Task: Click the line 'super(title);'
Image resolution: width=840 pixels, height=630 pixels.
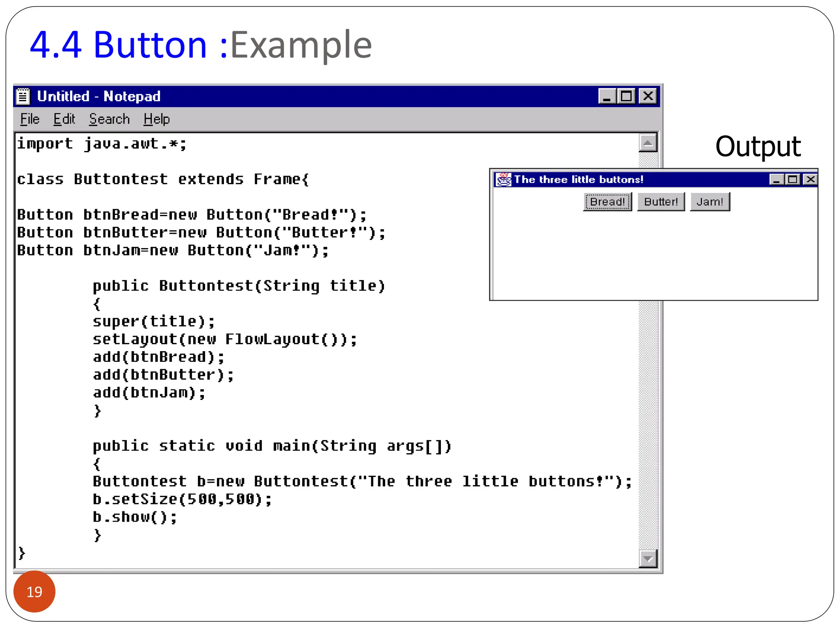Action: click(x=154, y=322)
